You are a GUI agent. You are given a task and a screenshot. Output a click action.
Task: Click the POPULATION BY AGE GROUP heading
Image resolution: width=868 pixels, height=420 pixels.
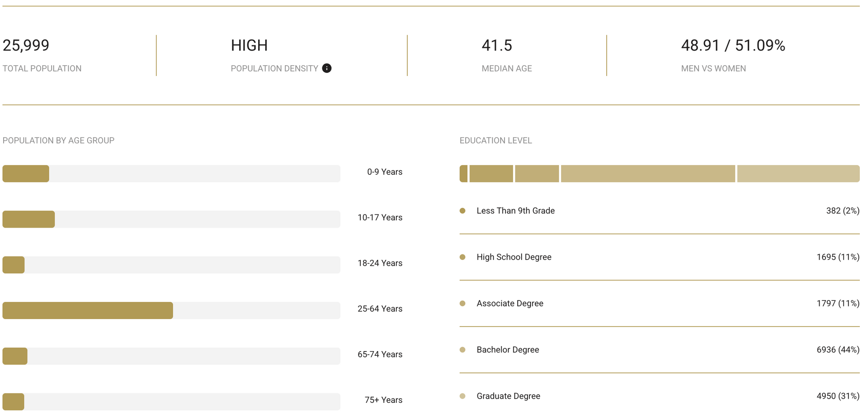(58, 140)
